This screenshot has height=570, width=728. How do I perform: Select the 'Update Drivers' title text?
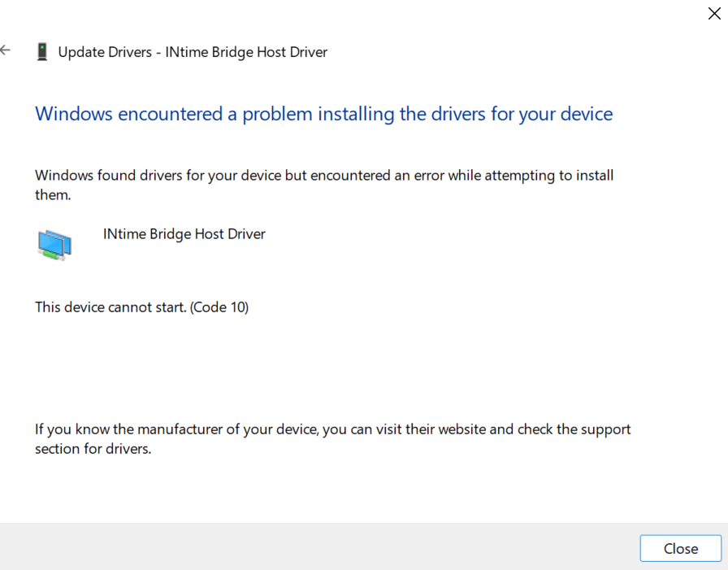pos(105,52)
